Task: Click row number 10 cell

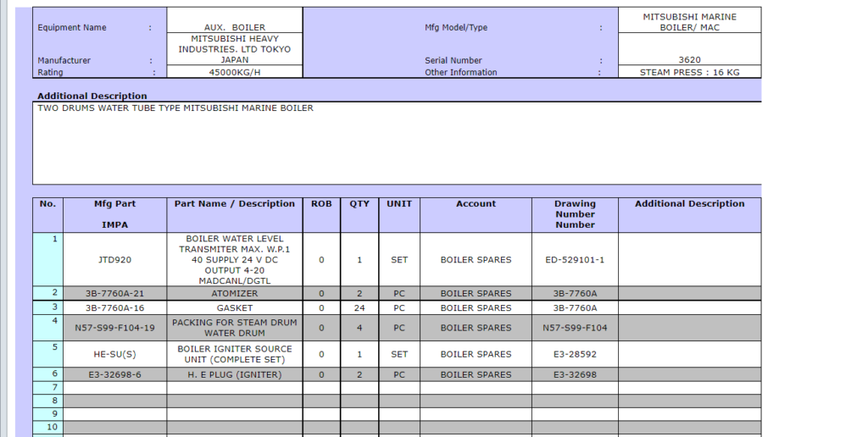Action: click(48, 427)
